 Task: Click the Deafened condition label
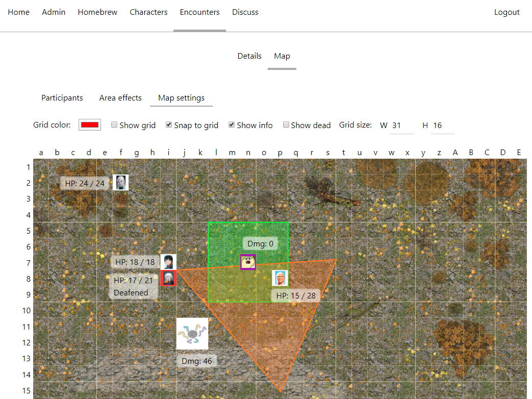click(131, 292)
